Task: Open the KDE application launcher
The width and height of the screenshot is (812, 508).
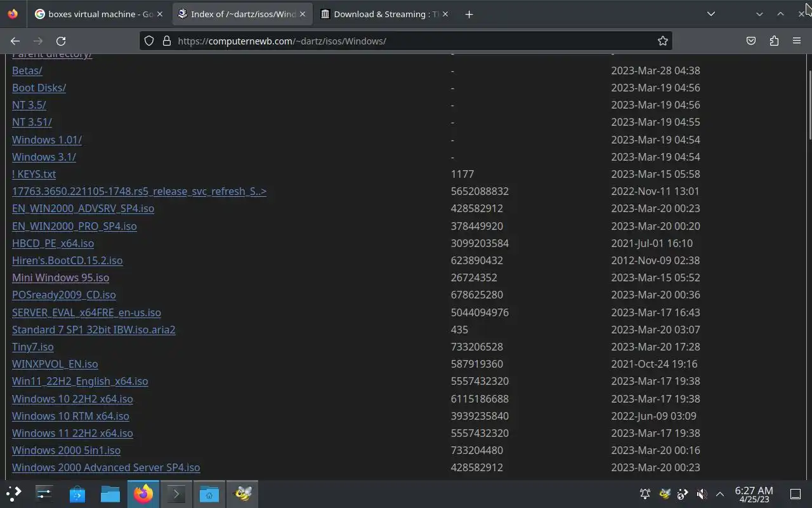Action: click(14, 493)
